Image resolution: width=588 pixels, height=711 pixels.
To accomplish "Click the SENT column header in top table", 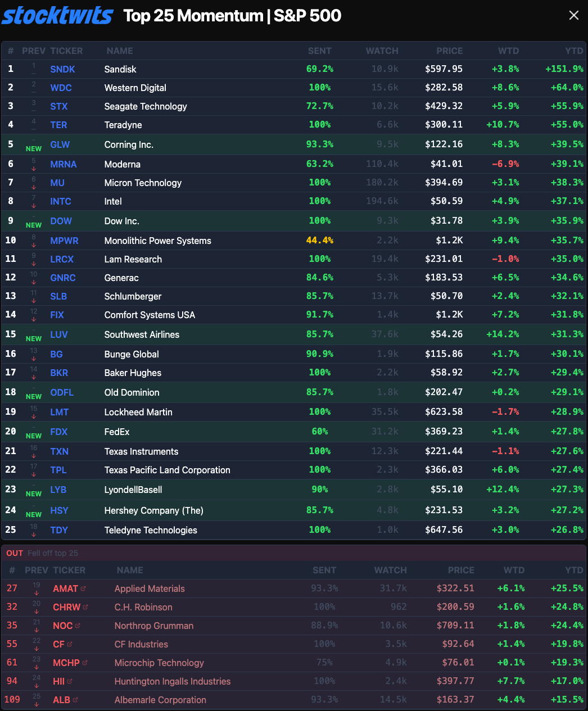I will click(319, 51).
